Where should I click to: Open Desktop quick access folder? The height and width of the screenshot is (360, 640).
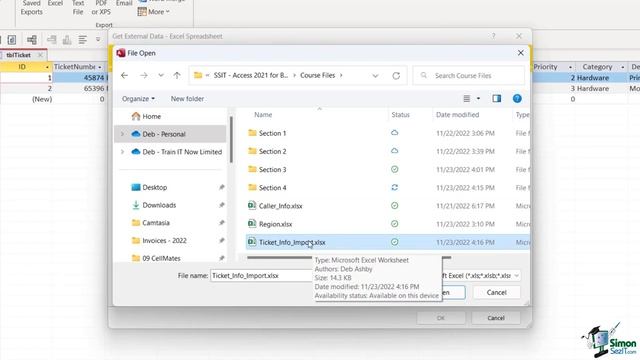click(149, 187)
